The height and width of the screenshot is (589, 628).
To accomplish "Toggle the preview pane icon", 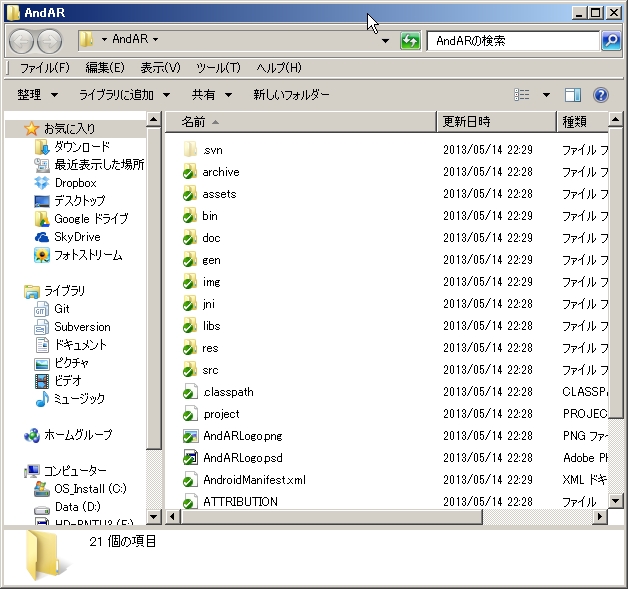I will (x=573, y=95).
